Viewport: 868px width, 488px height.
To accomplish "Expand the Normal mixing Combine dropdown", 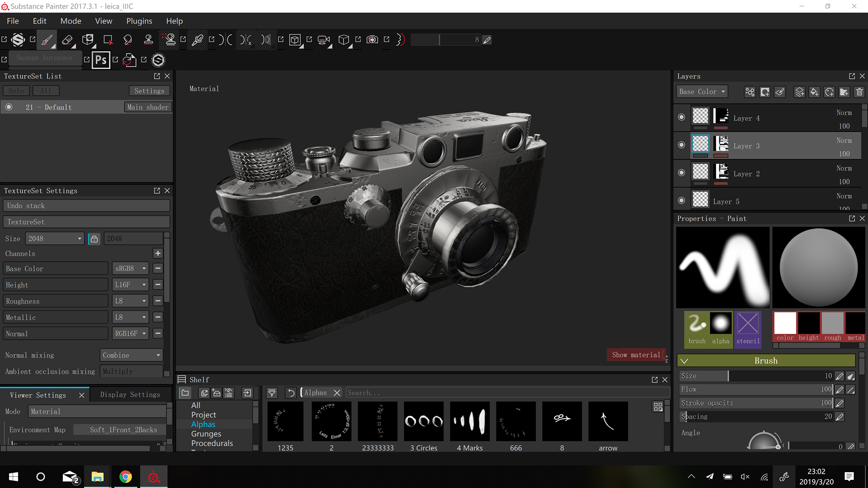I will (x=131, y=355).
